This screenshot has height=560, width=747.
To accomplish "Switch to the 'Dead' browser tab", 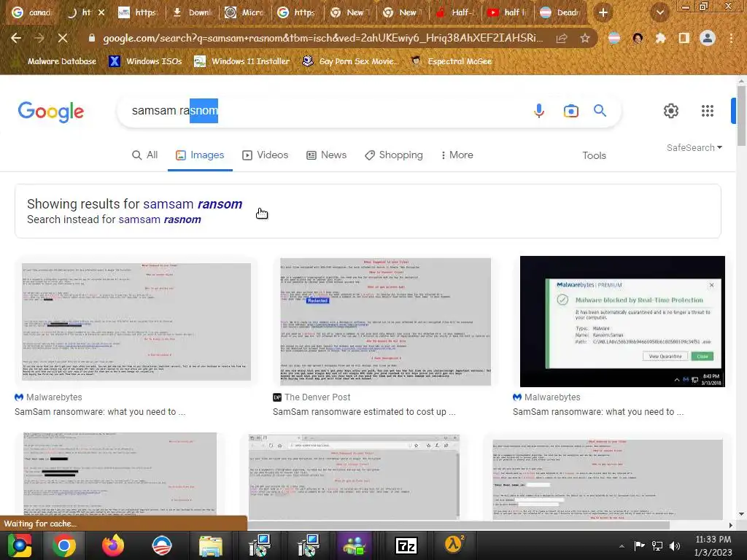I will [x=561, y=12].
